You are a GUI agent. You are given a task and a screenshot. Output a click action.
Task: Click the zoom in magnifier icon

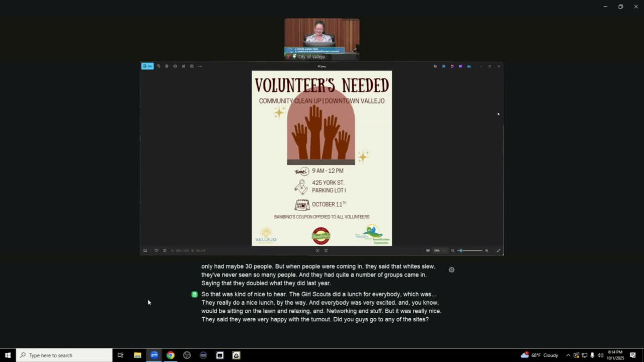(x=487, y=250)
